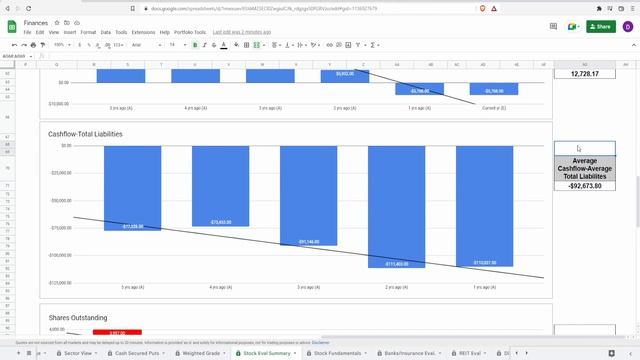
Task: Click the Disclaimer link
Action: coord(320,343)
